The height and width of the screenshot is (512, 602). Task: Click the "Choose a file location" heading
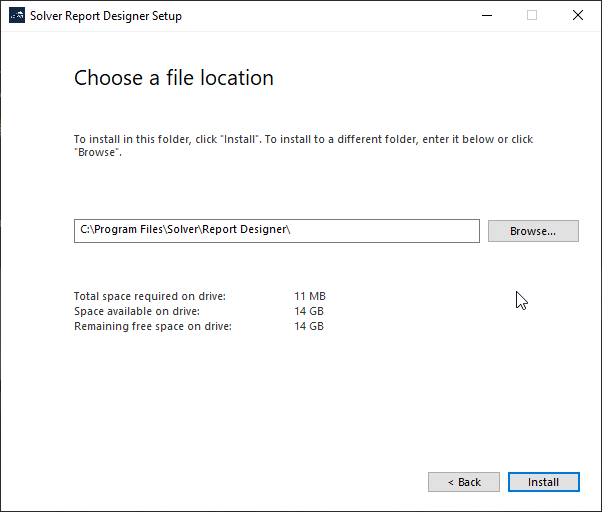point(174,78)
